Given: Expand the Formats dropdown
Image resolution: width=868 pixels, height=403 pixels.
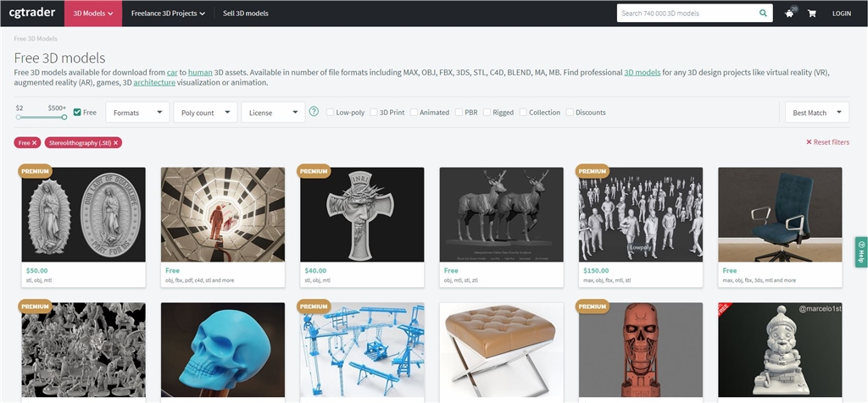Looking at the screenshot, I should pyautogui.click(x=136, y=113).
